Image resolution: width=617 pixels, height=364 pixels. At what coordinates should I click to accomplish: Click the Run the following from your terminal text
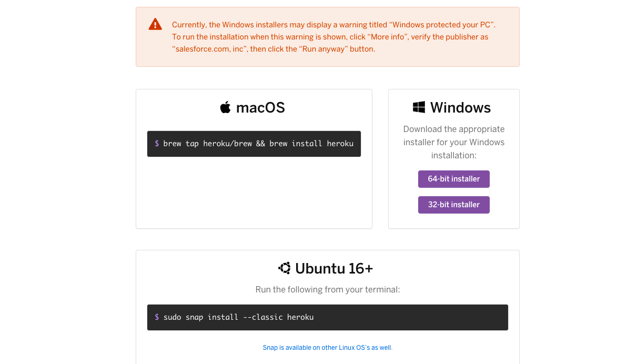click(x=327, y=289)
